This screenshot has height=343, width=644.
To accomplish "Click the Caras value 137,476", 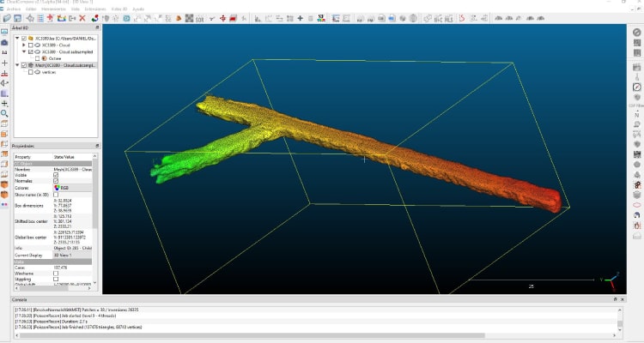I will 60,268.
